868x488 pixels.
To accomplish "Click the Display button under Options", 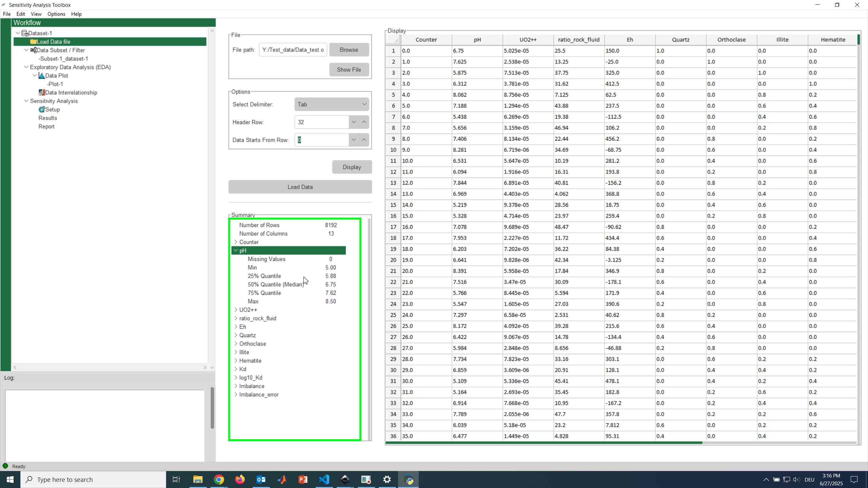I will point(352,167).
